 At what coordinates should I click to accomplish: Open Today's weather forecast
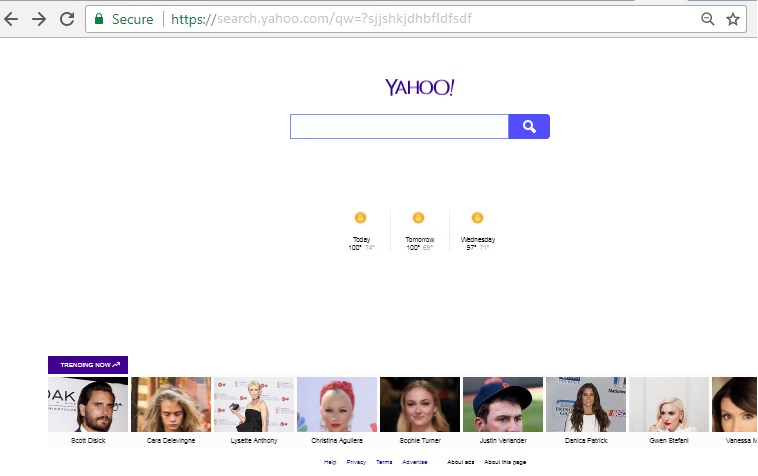click(x=361, y=231)
